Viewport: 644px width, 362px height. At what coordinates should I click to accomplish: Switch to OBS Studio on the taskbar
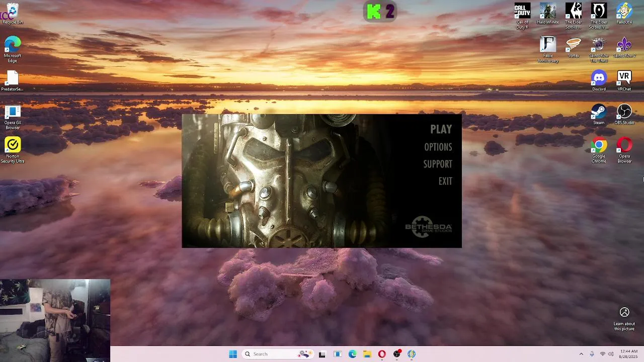[x=397, y=354]
